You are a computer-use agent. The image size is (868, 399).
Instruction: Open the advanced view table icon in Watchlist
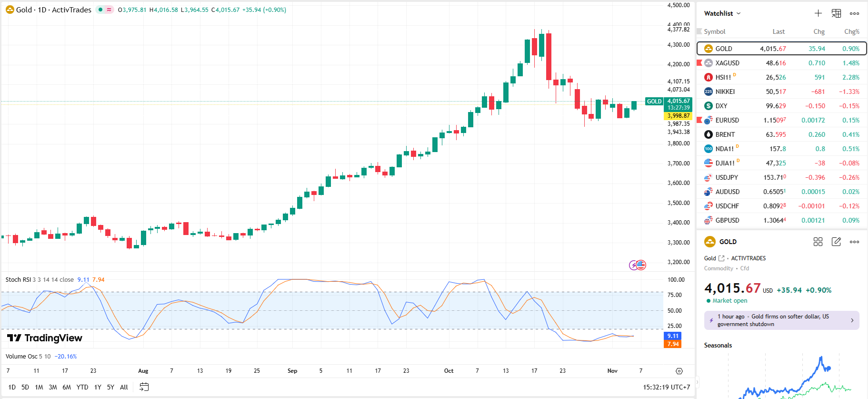click(836, 13)
